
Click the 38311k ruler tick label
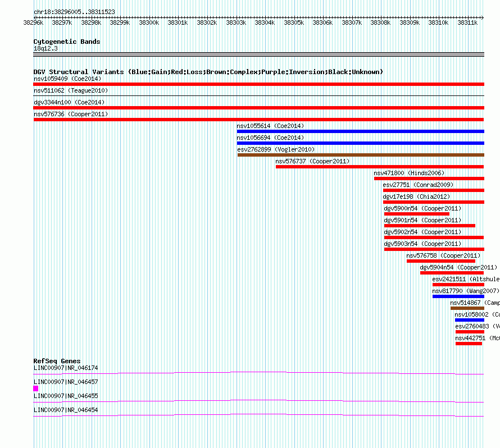[x=467, y=22]
